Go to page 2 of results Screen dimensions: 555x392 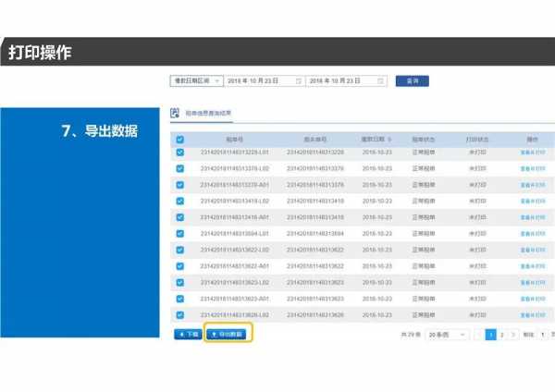click(502, 334)
